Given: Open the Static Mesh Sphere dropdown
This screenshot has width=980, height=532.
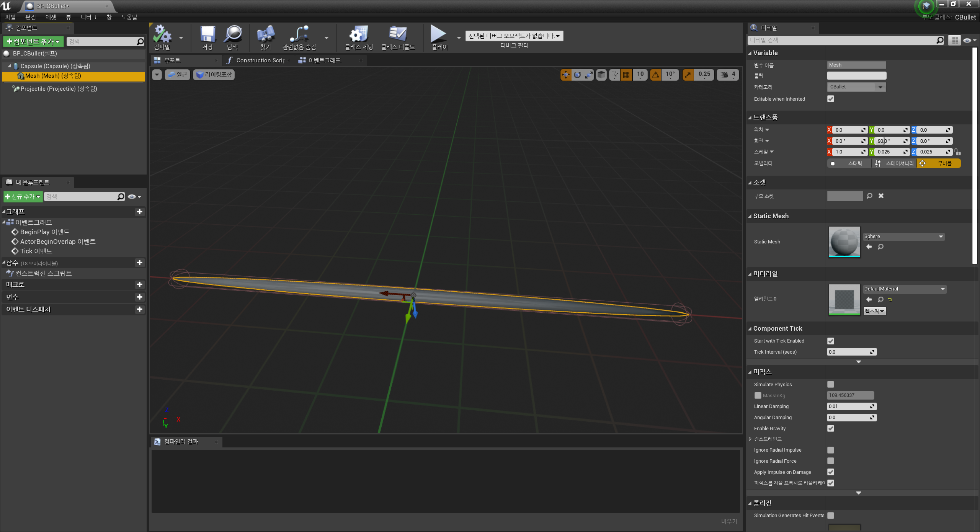Looking at the screenshot, I should coord(903,237).
